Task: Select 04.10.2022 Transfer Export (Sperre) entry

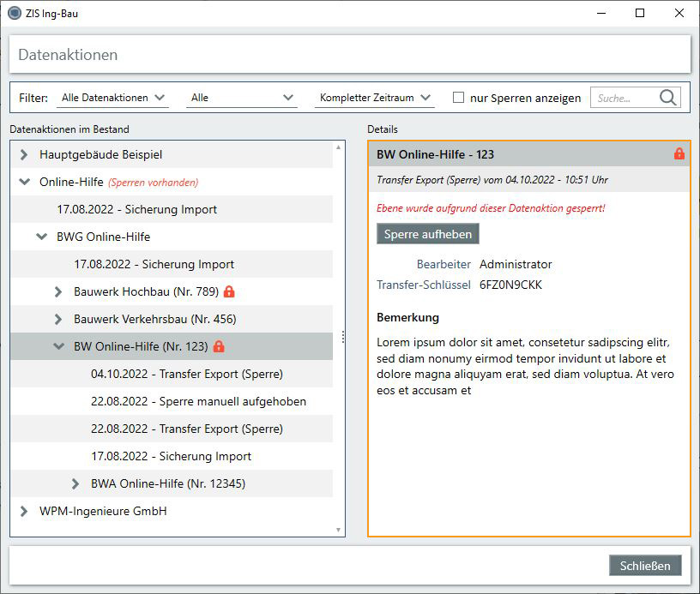Action: coord(186,375)
